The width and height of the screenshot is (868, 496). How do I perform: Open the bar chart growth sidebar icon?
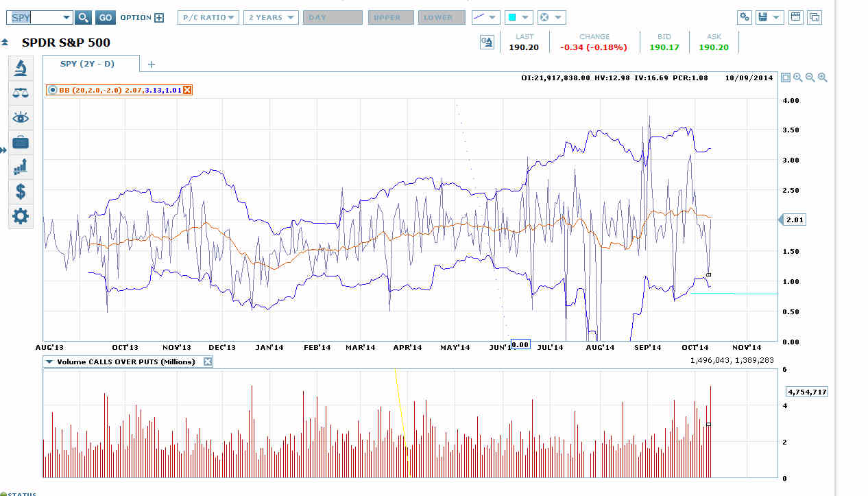coord(21,167)
